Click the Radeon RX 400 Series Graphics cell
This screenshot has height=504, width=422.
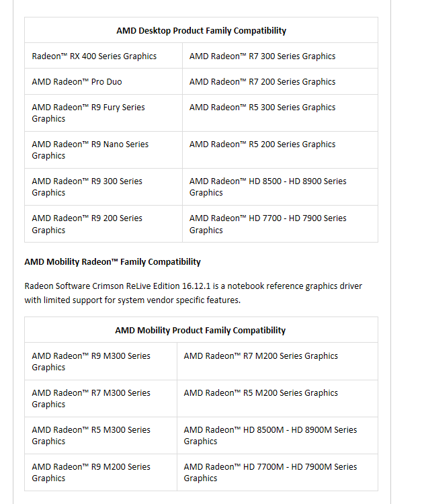[94, 56]
